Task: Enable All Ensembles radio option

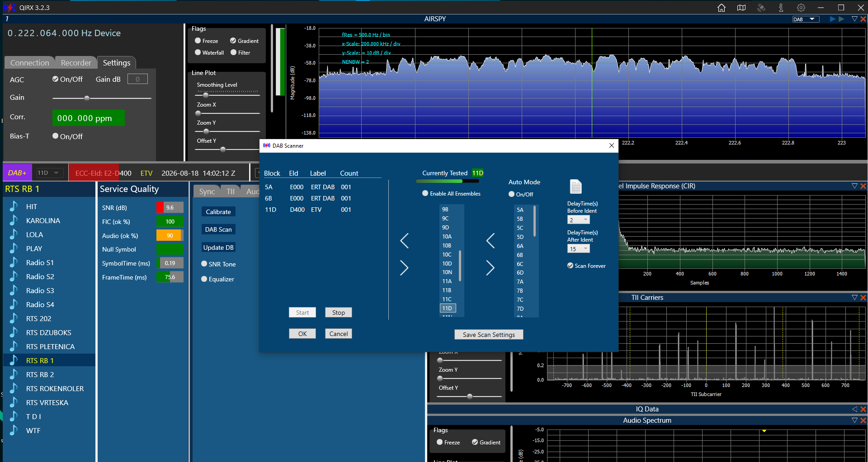Action: pyautogui.click(x=425, y=193)
